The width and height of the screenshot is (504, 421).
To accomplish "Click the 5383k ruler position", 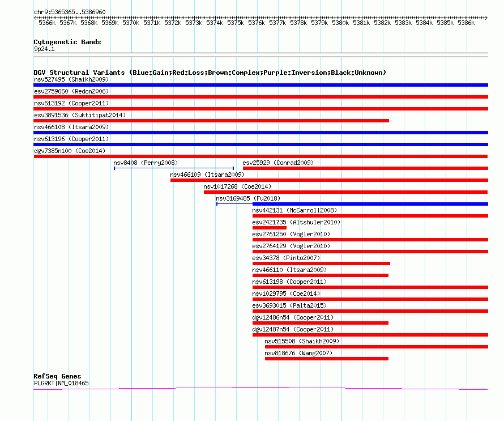I will click(x=403, y=23).
